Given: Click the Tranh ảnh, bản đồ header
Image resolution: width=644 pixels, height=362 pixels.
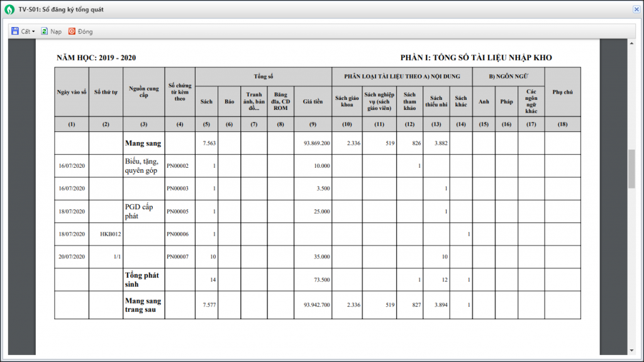Looking at the screenshot, I should (254, 101).
